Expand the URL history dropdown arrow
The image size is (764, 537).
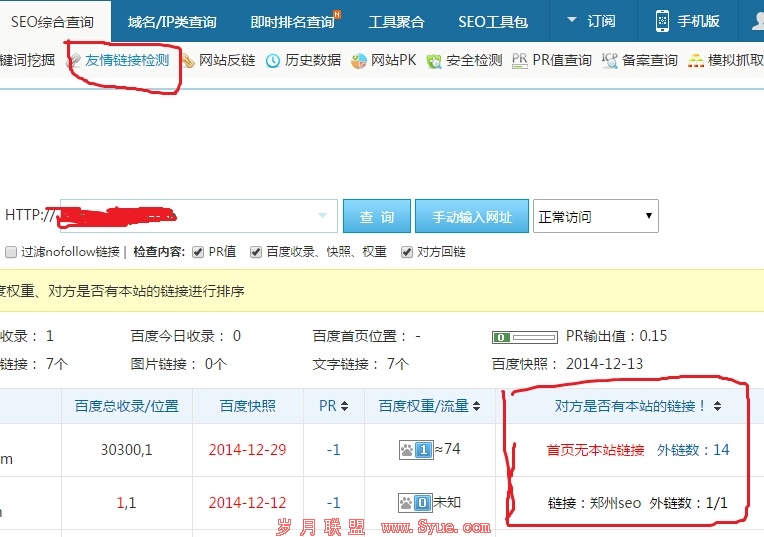point(323,215)
